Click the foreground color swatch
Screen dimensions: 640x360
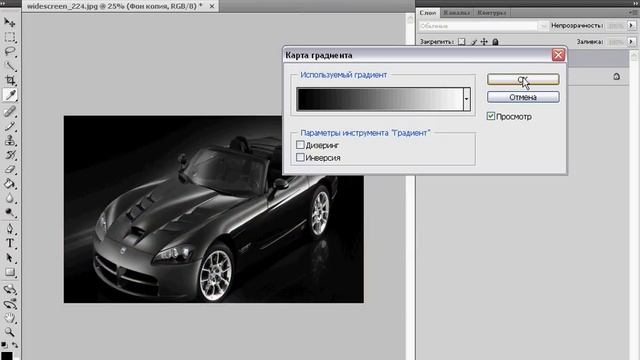pyautogui.click(x=7, y=356)
